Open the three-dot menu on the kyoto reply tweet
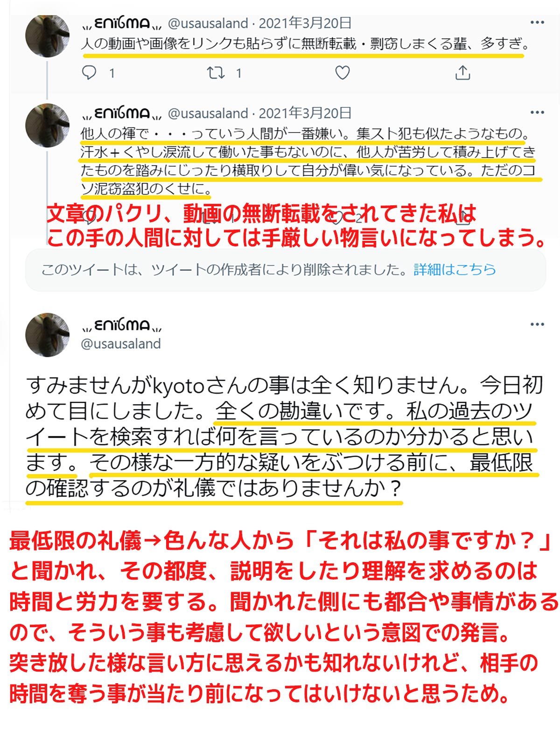Image resolution: width=560 pixels, height=735 pixels. click(x=537, y=324)
